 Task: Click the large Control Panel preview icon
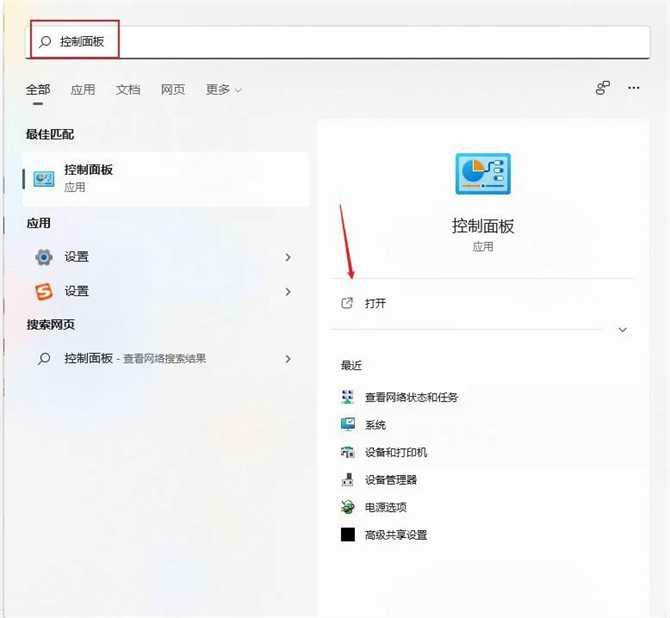click(x=483, y=174)
